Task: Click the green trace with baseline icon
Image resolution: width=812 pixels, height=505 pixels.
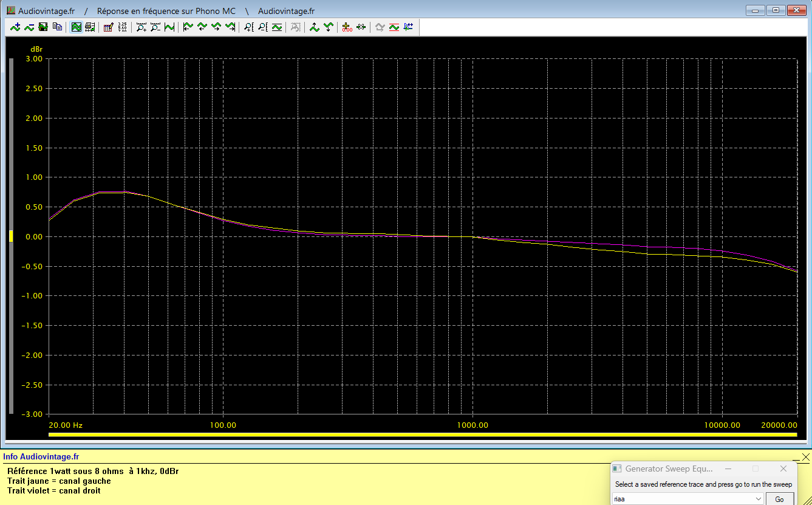Action: click(277, 27)
